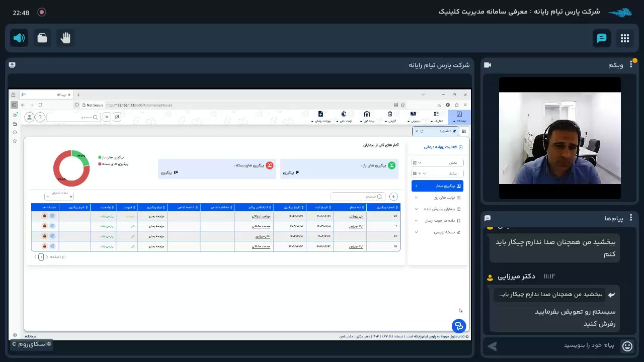Reload the browser page
The image size is (644, 362).
(40, 105)
